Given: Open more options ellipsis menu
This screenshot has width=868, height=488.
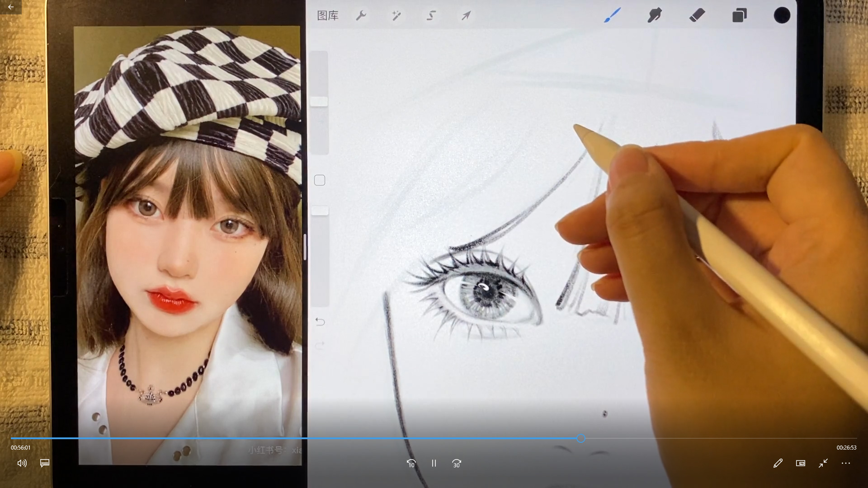Looking at the screenshot, I should click(846, 463).
